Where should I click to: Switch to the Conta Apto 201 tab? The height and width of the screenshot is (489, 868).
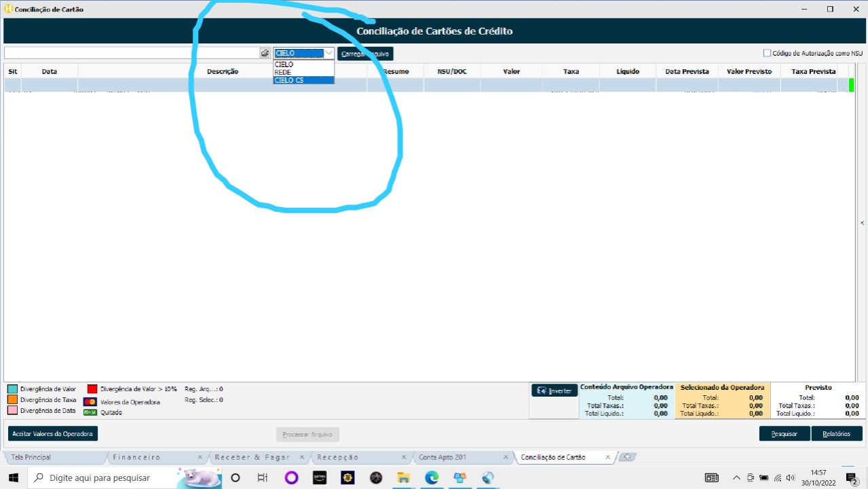442,457
